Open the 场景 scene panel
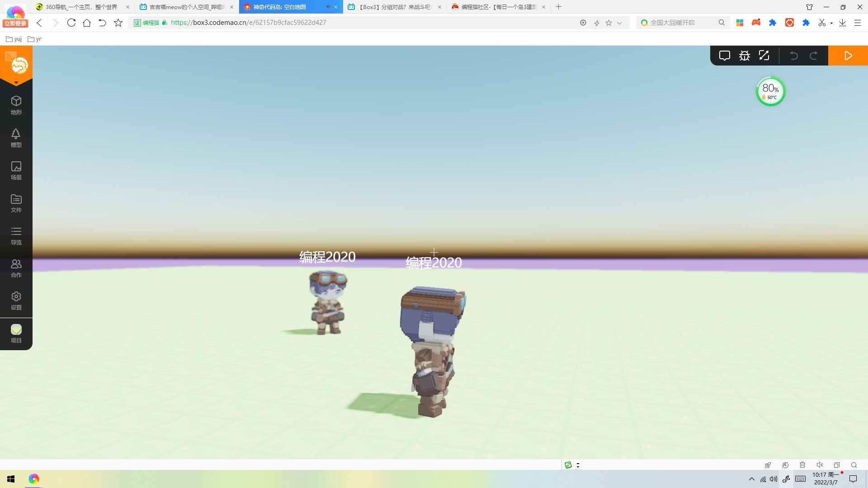Screen dimensions: 868x488 coord(16,170)
